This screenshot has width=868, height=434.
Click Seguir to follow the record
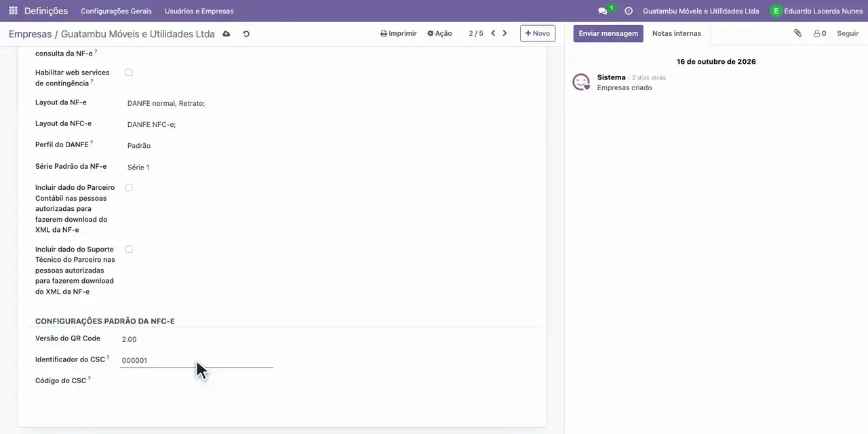tap(848, 33)
